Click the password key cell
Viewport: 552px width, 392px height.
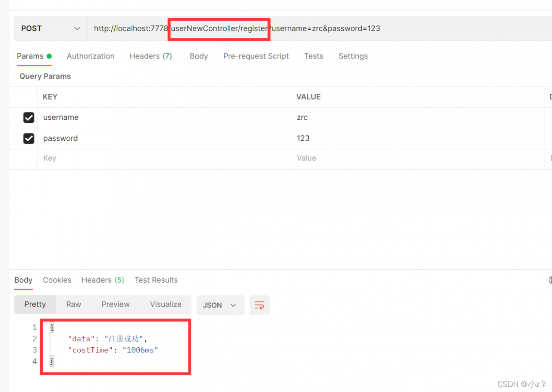tap(164, 138)
